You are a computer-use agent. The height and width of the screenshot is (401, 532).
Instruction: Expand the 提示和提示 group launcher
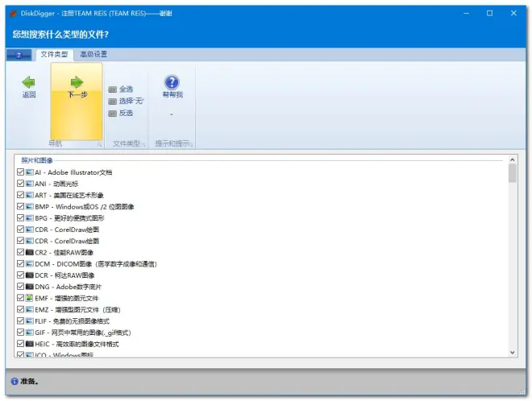192,144
